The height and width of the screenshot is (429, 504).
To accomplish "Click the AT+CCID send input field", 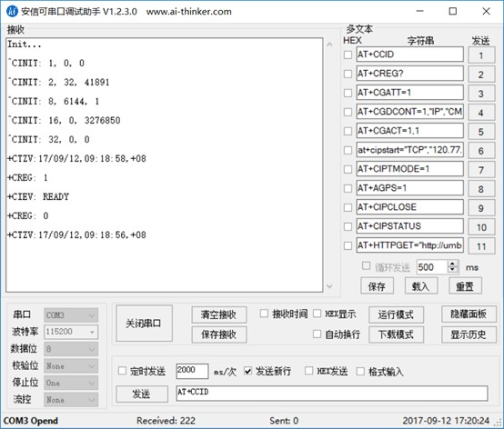I will tap(332, 393).
